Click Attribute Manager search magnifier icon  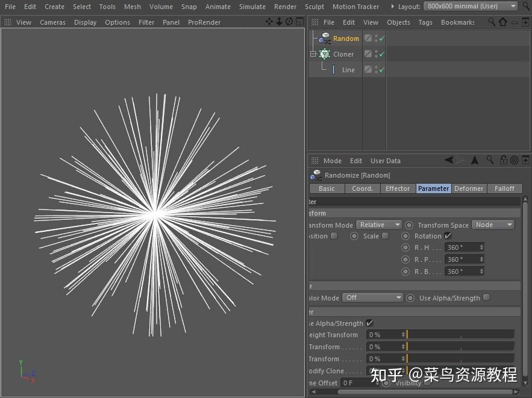coord(490,160)
